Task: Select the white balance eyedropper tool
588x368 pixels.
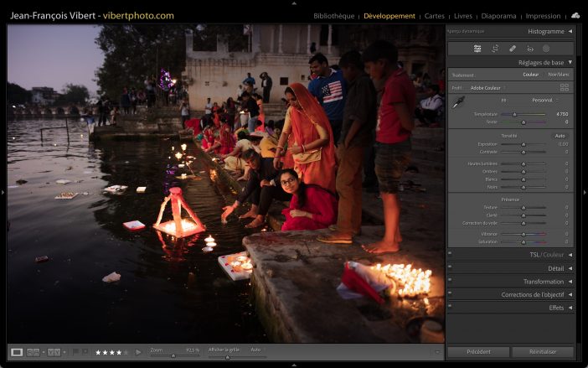Action: point(458,102)
